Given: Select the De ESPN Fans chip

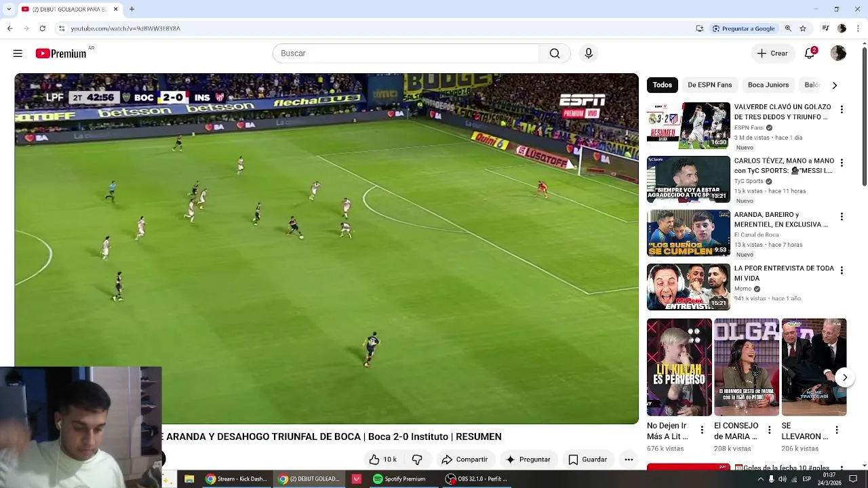Looking at the screenshot, I should [709, 85].
